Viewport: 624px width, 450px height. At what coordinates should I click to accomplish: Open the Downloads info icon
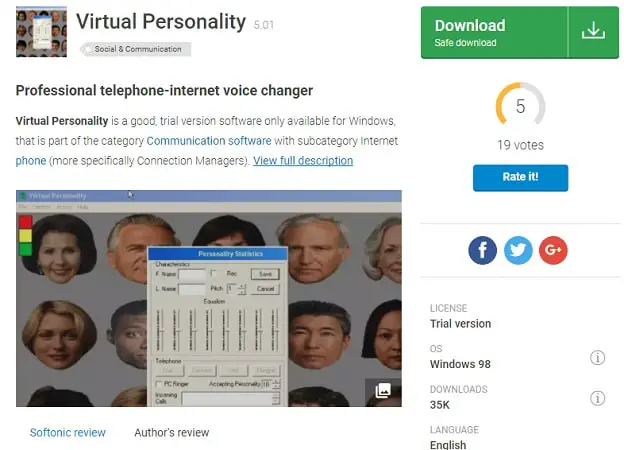(597, 398)
